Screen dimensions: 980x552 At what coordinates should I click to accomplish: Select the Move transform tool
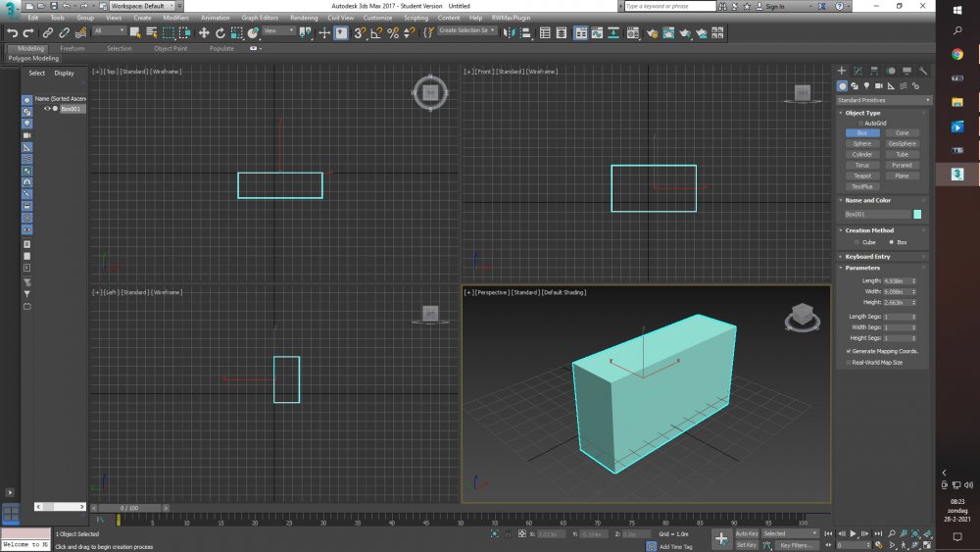(x=204, y=32)
